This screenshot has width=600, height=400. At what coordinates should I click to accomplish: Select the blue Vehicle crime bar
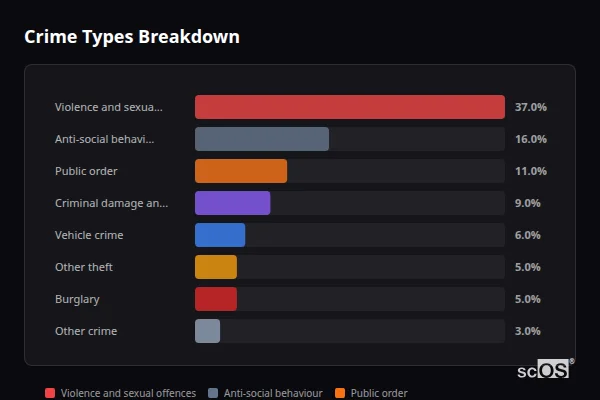[x=220, y=235]
